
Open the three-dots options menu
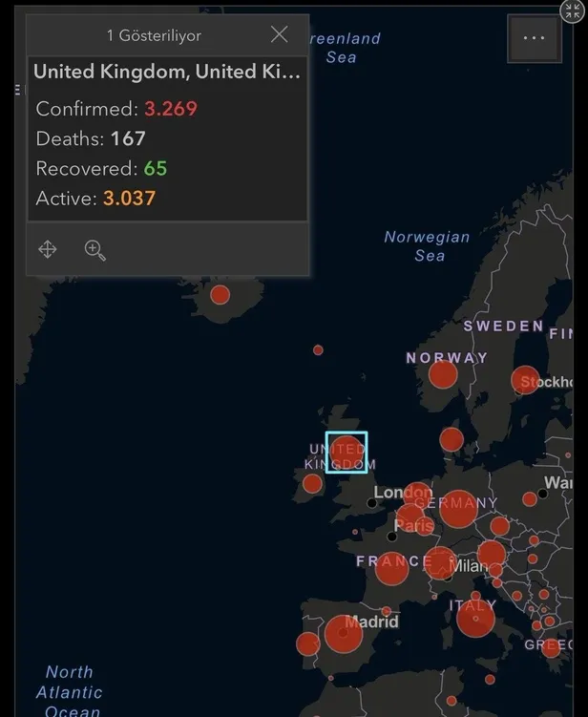tap(534, 39)
